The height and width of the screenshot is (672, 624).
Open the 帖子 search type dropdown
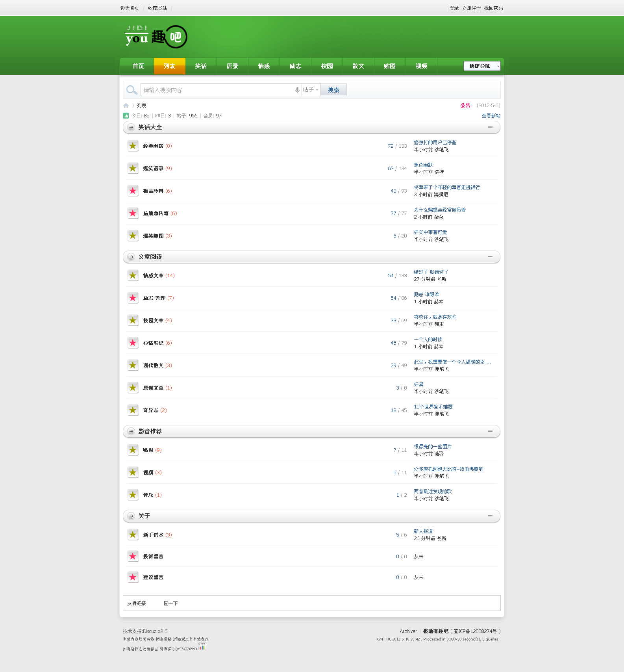pyautogui.click(x=311, y=90)
